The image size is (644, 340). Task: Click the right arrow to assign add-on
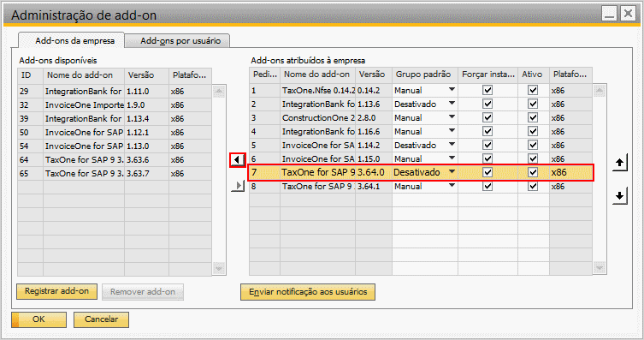(238, 186)
